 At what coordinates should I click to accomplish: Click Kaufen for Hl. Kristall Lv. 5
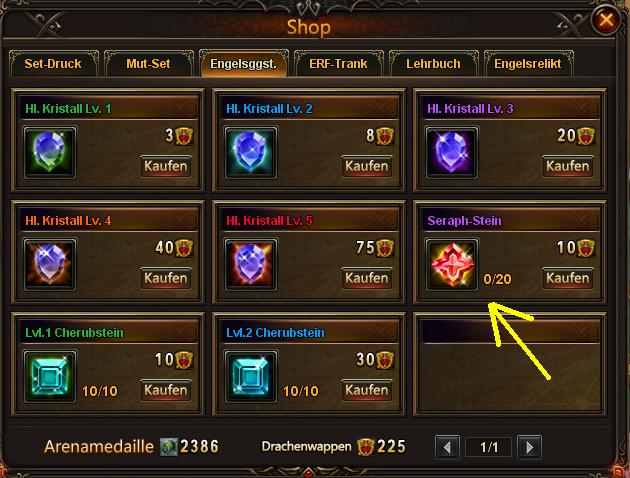pos(366,278)
